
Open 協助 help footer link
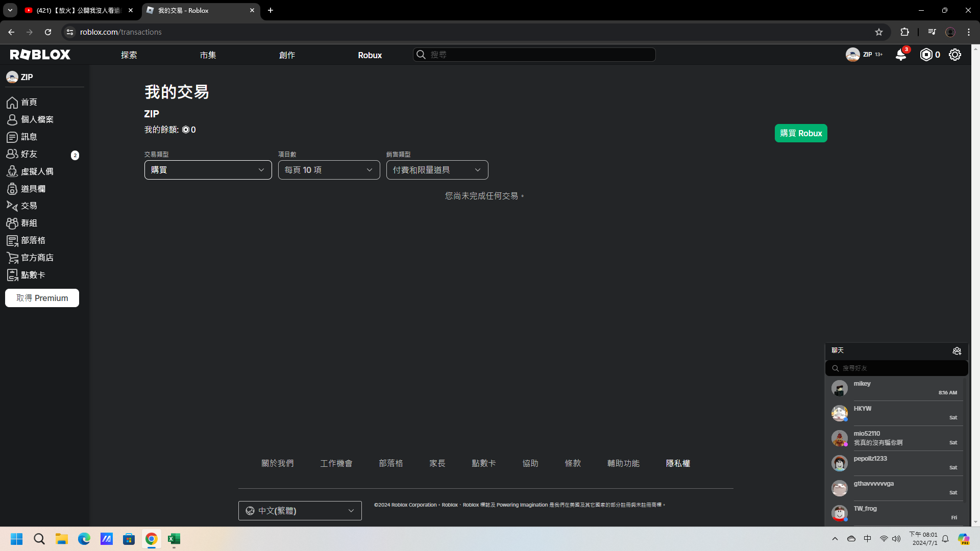click(530, 463)
